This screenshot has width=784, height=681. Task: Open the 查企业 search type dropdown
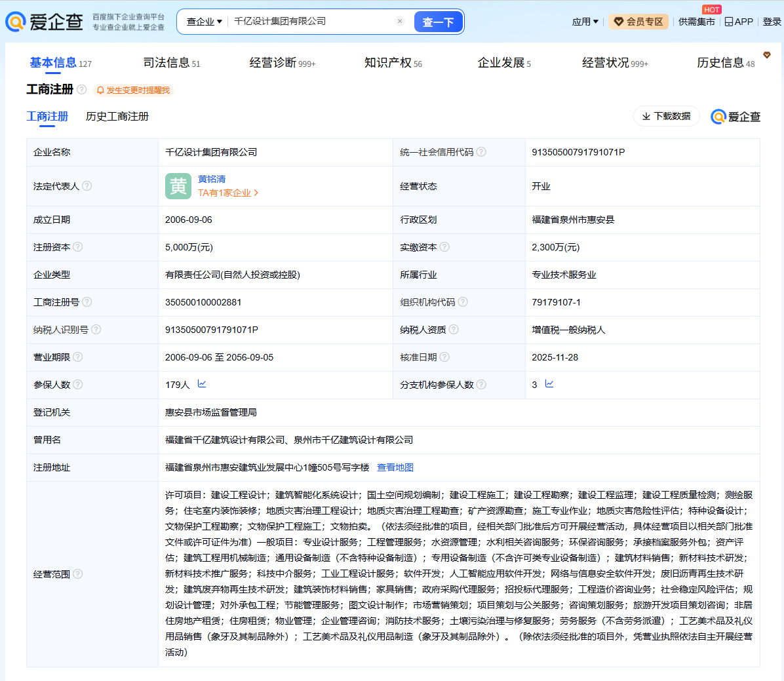coord(204,22)
